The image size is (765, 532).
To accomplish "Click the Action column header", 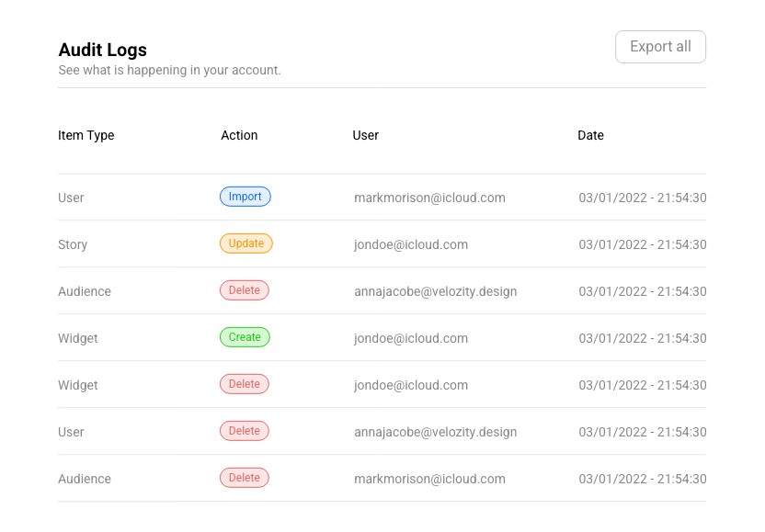I will pos(239,135).
